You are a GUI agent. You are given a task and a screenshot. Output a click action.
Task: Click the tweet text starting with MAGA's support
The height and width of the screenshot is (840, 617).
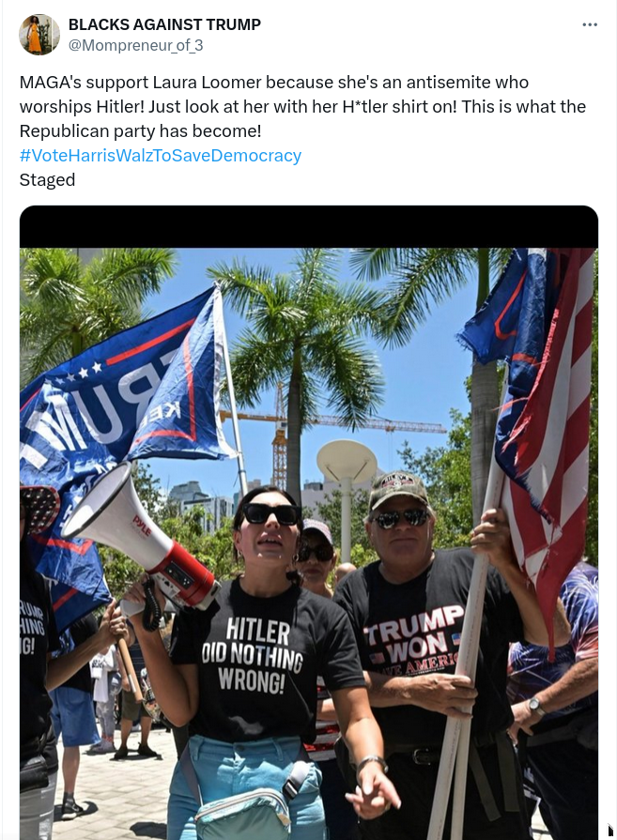tap(303, 107)
